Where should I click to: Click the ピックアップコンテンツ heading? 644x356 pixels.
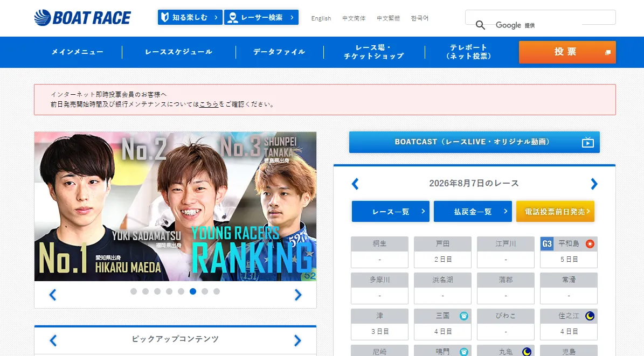point(175,339)
